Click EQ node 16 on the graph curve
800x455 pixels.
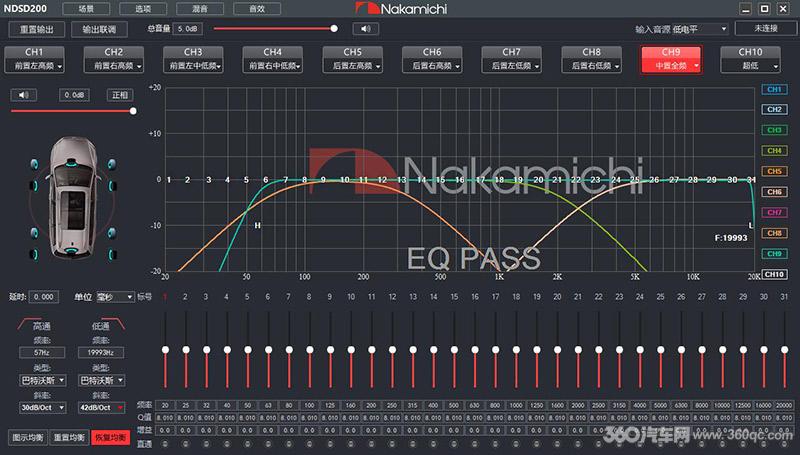click(460, 180)
